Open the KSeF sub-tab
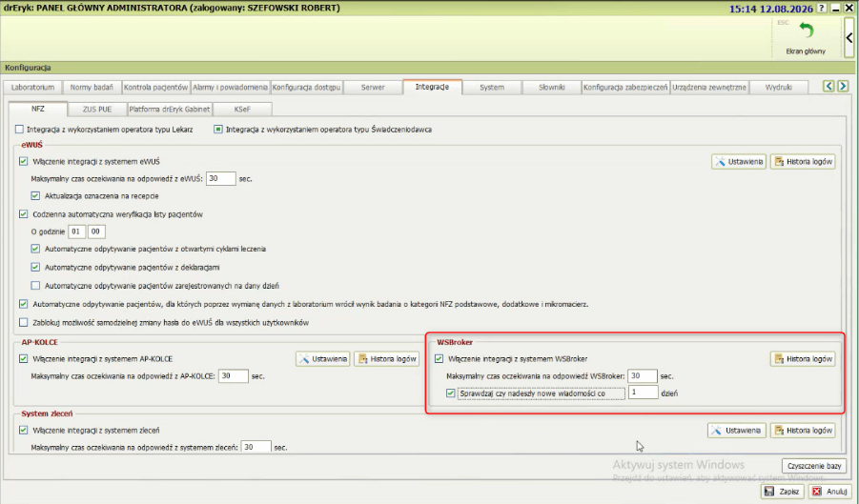Viewport: 859px width, 504px height. tap(242, 109)
